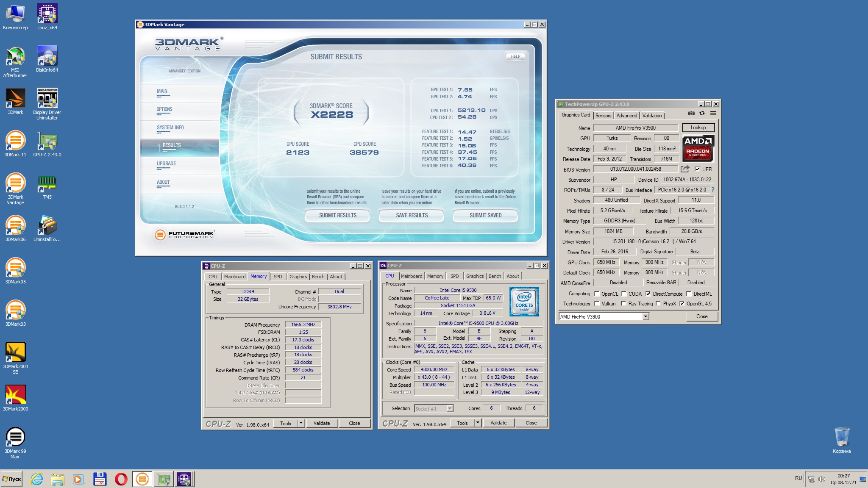
Task: Open Opera browser from the taskbar
Action: 121,479
